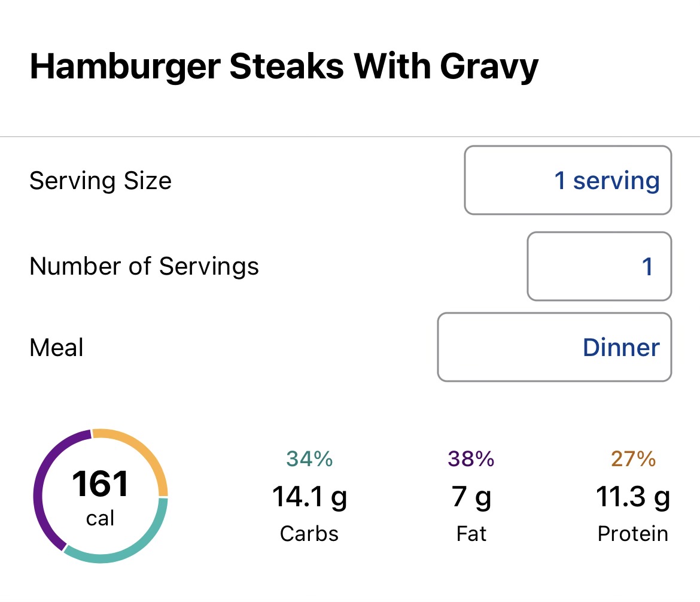700x602 pixels.
Task: Click the 27% protein percentage
Action: tap(633, 459)
